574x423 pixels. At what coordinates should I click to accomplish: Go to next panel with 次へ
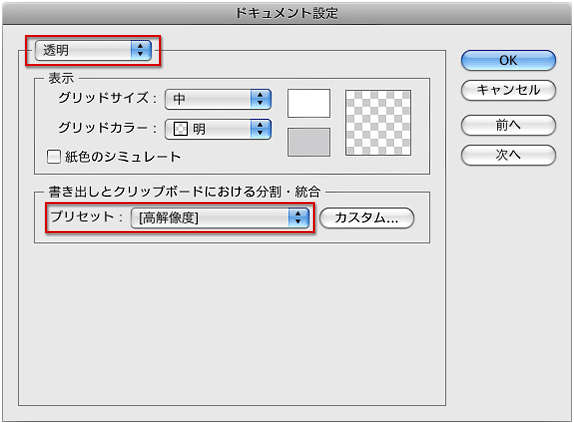point(508,155)
